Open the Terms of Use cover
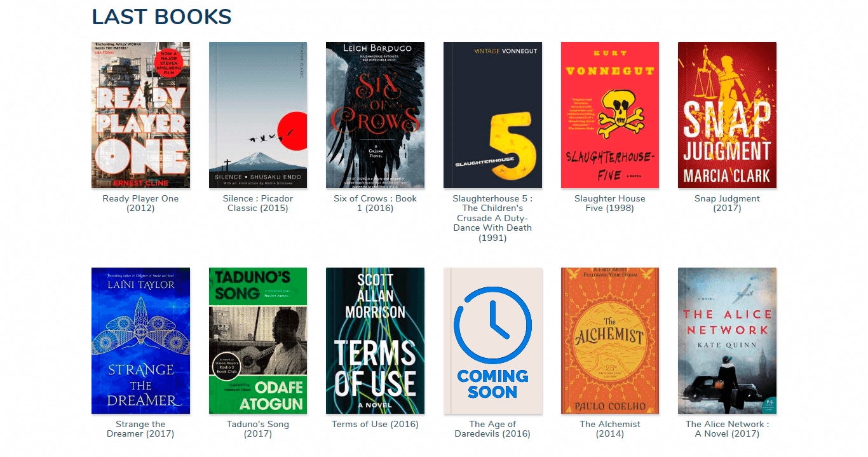The image size is (868, 457). coord(375,341)
